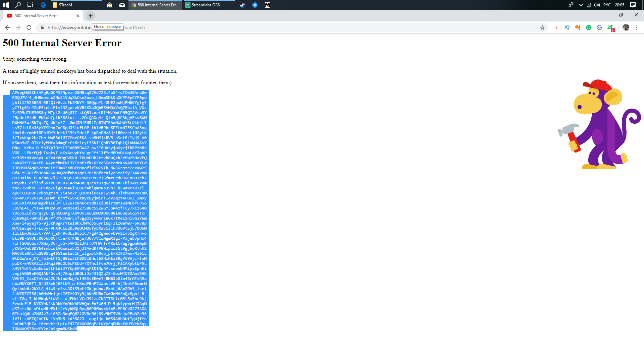Open the Chrome profile avatar

626,27
